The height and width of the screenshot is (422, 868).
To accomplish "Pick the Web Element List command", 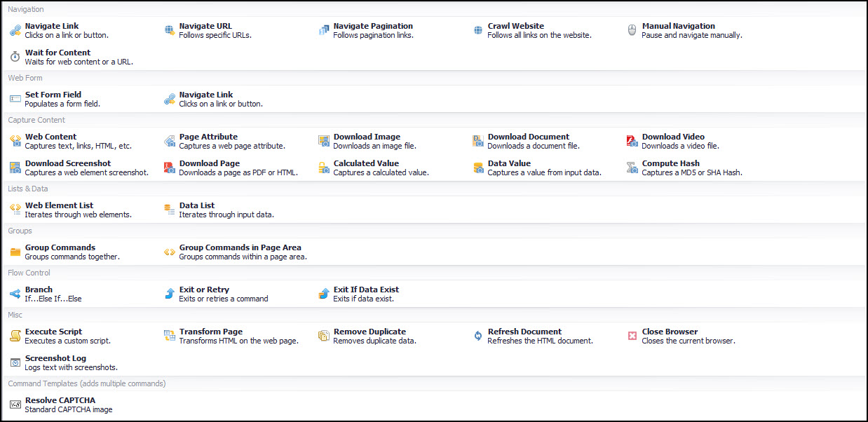I will tap(59, 205).
